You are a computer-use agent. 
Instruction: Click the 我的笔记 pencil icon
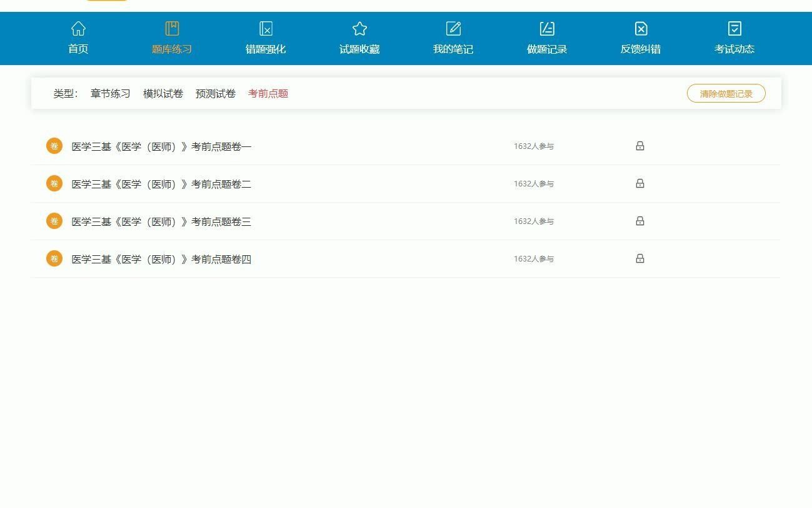click(x=453, y=29)
